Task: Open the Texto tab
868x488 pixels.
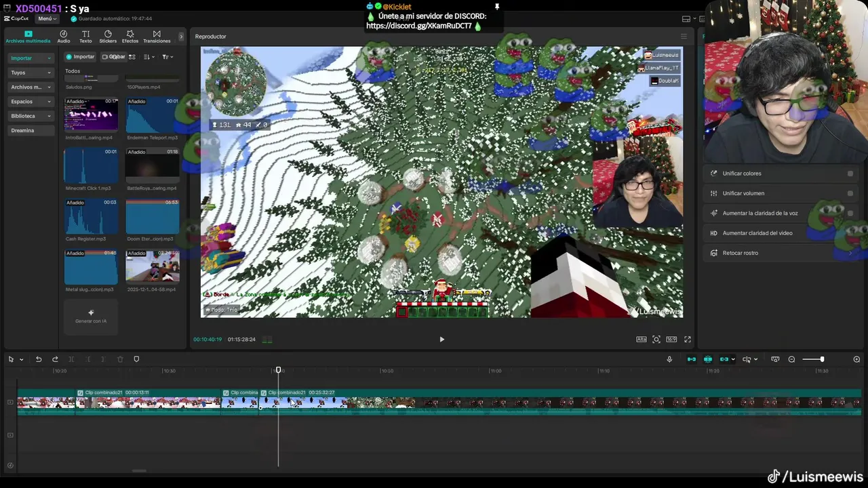Action: 85,37
